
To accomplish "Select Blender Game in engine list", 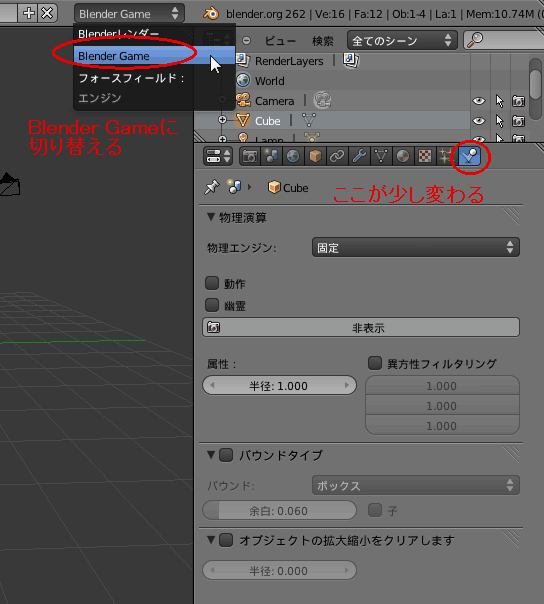I will coord(154,55).
